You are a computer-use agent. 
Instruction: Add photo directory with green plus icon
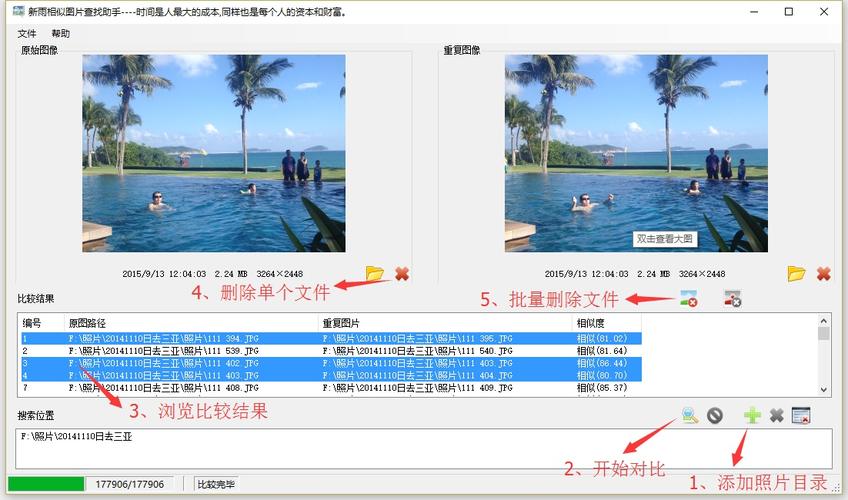coord(752,415)
